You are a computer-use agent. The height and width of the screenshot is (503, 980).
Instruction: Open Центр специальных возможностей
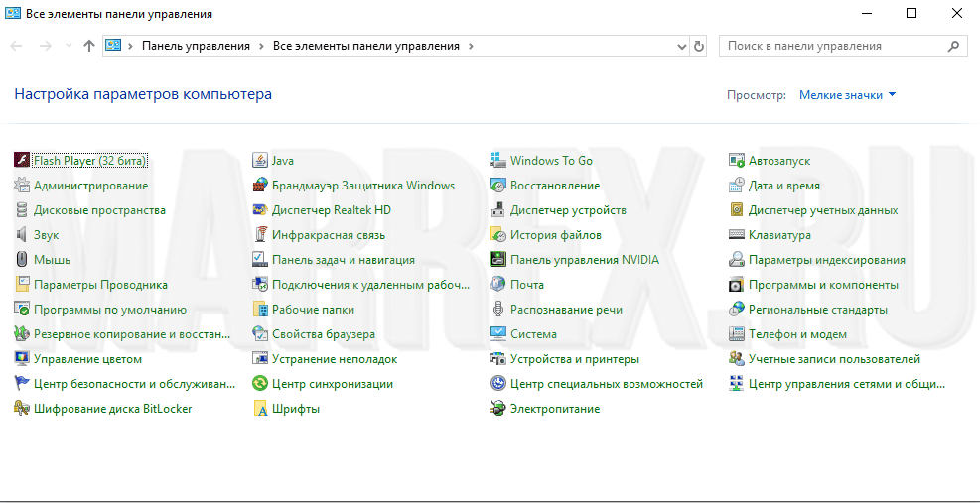(607, 384)
